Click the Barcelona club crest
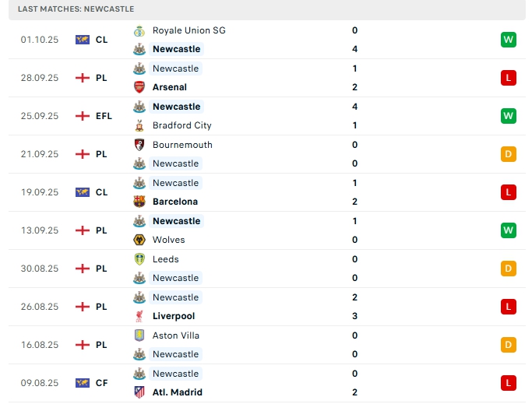The height and width of the screenshot is (404, 532). 139,202
